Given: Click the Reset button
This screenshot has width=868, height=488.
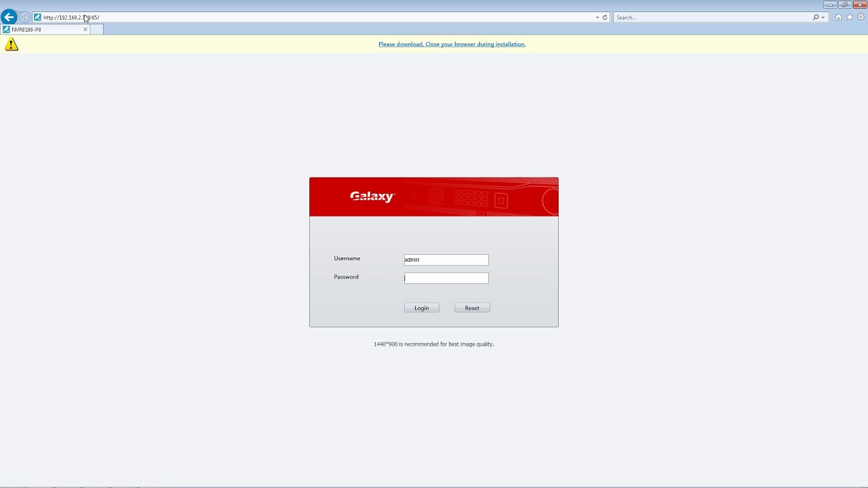Looking at the screenshot, I should (472, 308).
